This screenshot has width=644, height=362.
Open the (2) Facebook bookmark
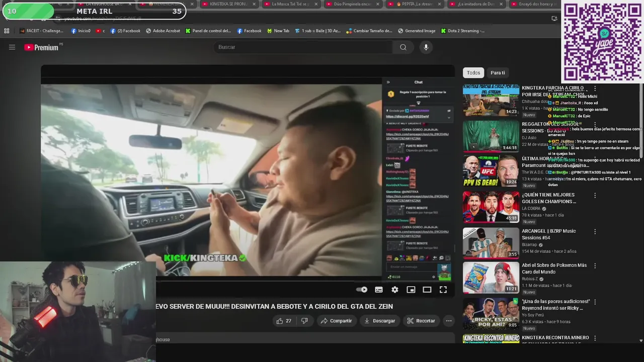tap(125, 31)
